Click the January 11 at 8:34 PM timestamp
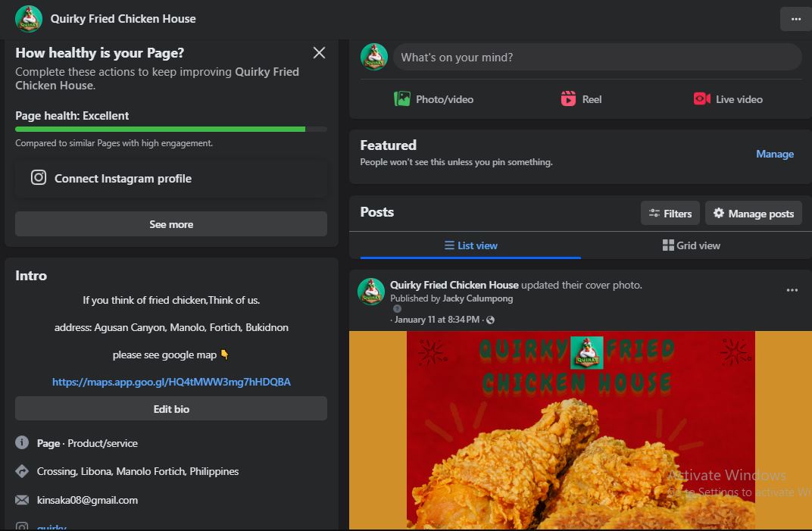Image resolution: width=812 pixels, height=531 pixels. [436, 320]
